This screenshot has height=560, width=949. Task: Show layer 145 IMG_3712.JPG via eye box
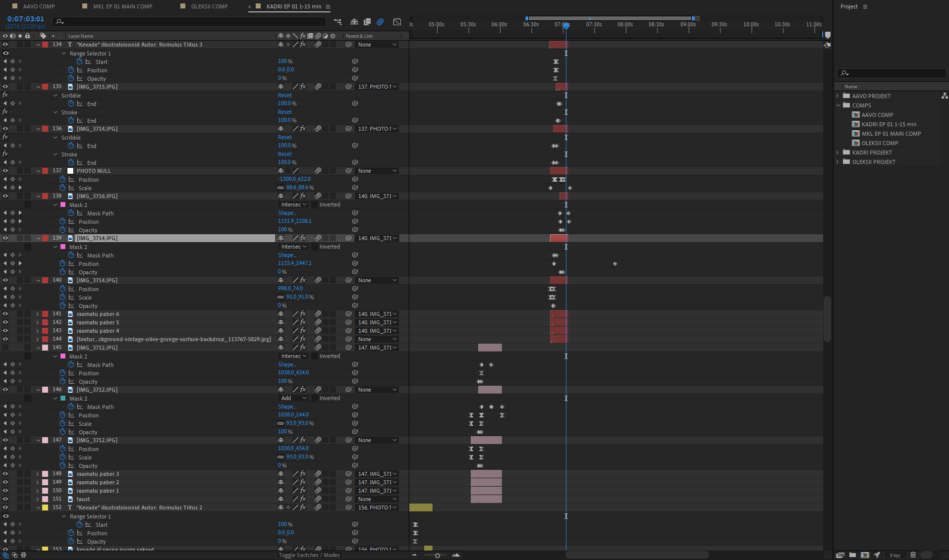[5, 348]
